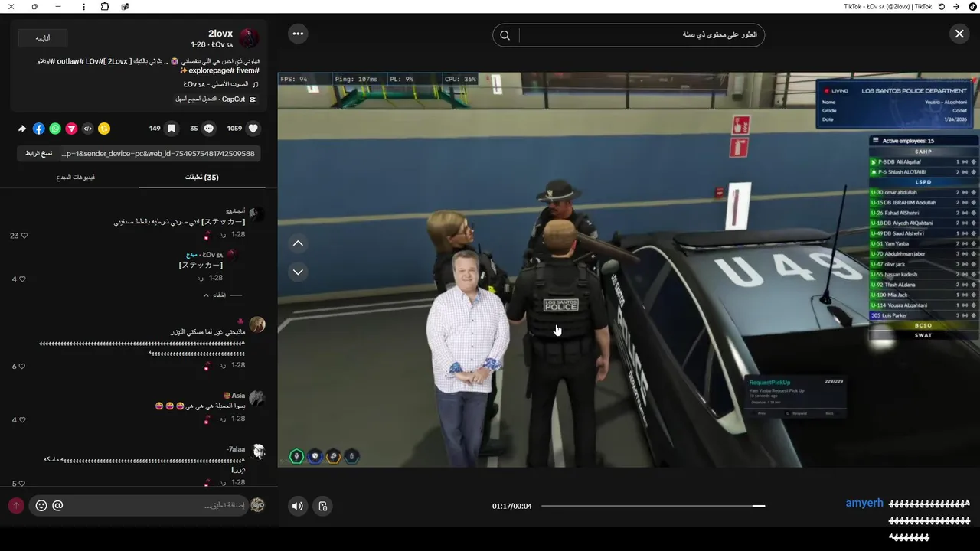Select the video URL link field

158,154
